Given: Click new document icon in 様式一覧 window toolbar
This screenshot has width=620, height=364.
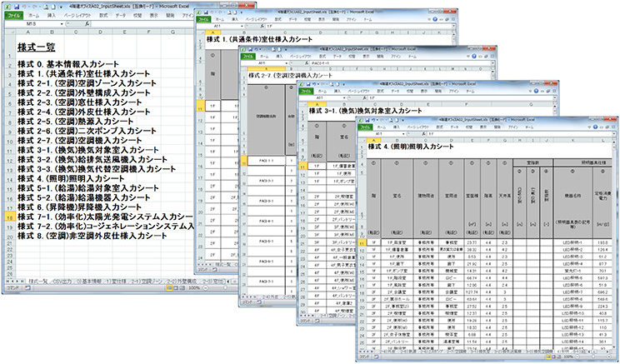Looking at the screenshot, I should (53, 7).
